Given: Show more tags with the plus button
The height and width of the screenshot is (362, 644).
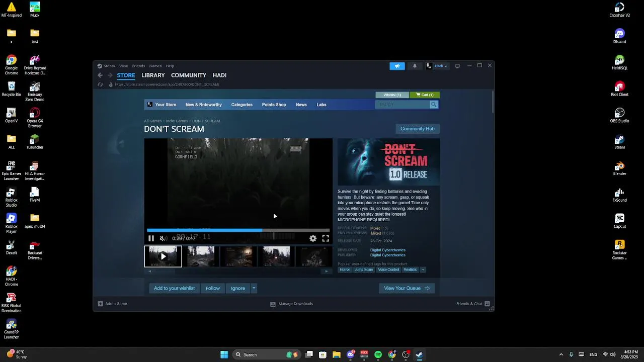Looking at the screenshot, I should coord(423,269).
